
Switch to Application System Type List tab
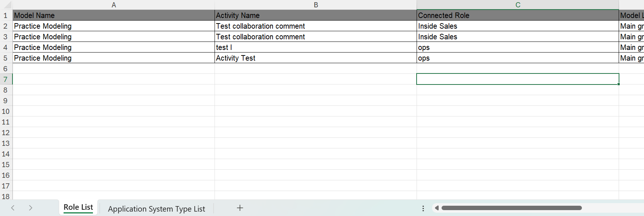(156, 209)
